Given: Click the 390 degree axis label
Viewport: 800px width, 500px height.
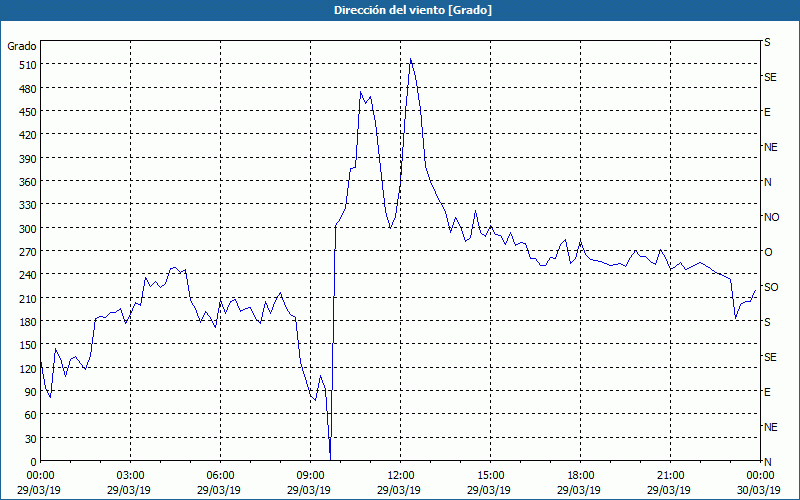Looking at the screenshot, I should coord(28,159).
